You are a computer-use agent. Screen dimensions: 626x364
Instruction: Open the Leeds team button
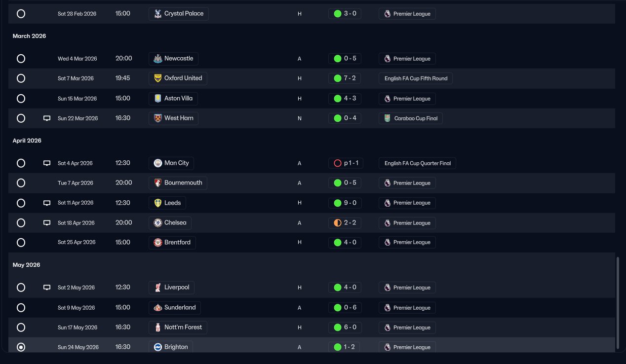[x=167, y=203]
